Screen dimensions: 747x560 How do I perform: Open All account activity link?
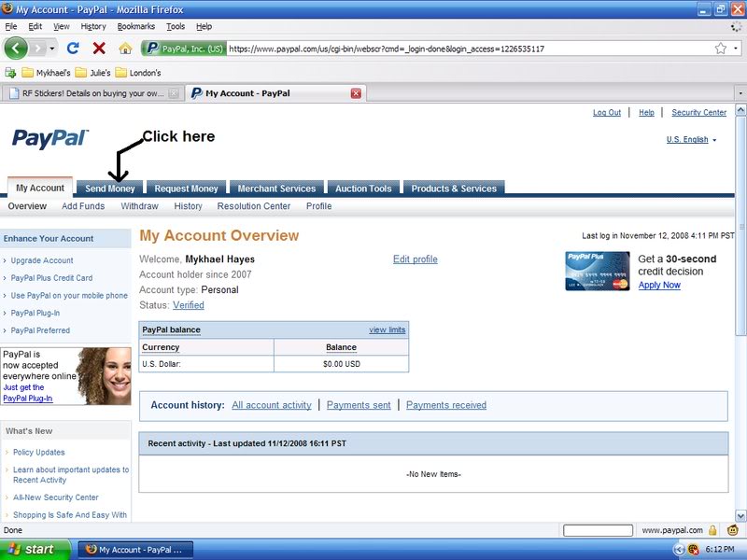click(x=272, y=405)
